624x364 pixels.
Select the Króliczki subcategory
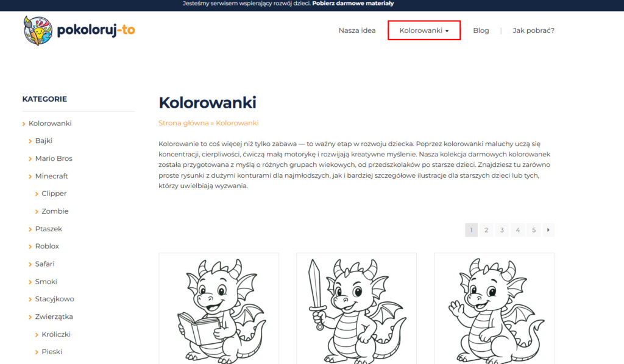point(56,335)
